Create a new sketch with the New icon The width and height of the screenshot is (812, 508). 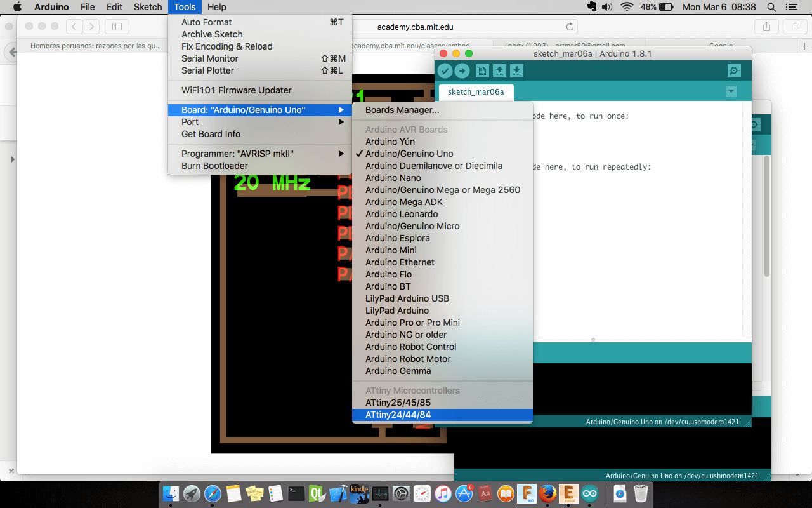[482, 71]
